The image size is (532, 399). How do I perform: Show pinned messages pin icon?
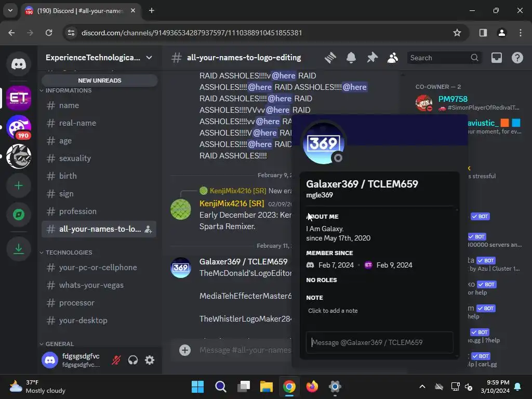[372, 58]
